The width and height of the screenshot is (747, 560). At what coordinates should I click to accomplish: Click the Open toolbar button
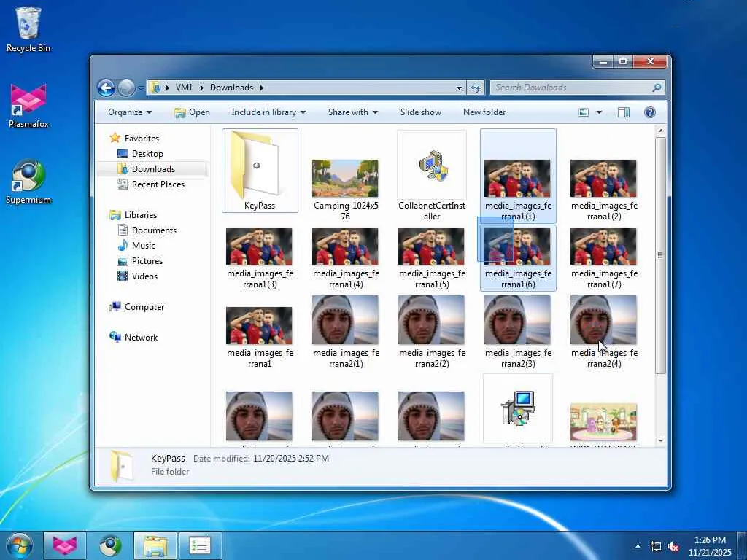click(192, 112)
